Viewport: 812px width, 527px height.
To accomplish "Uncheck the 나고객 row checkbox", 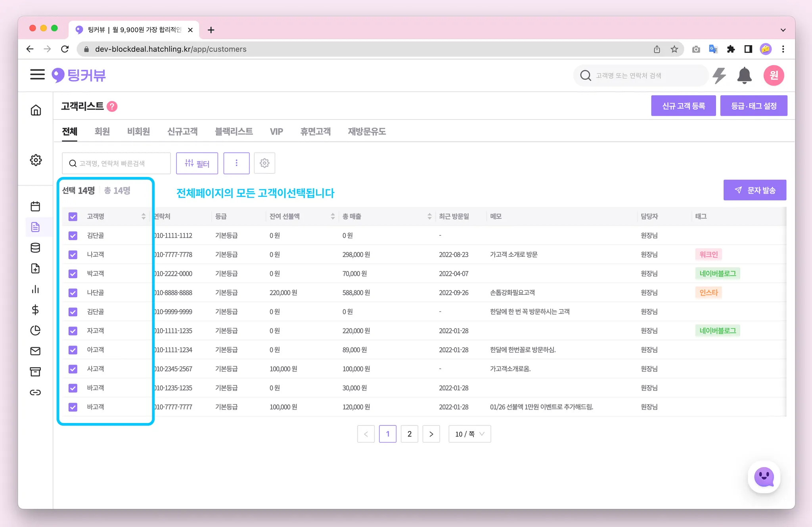I will click(73, 255).
